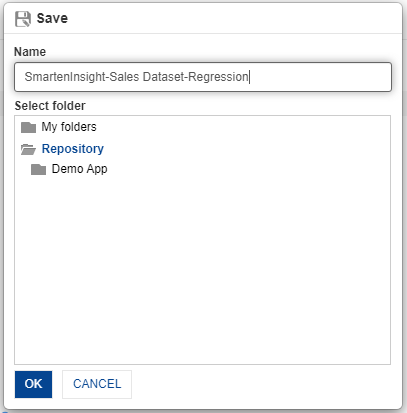Viewport: 407px width, 413px height.
Task: Click the Save dialog title text
Action: coord(52,18)
